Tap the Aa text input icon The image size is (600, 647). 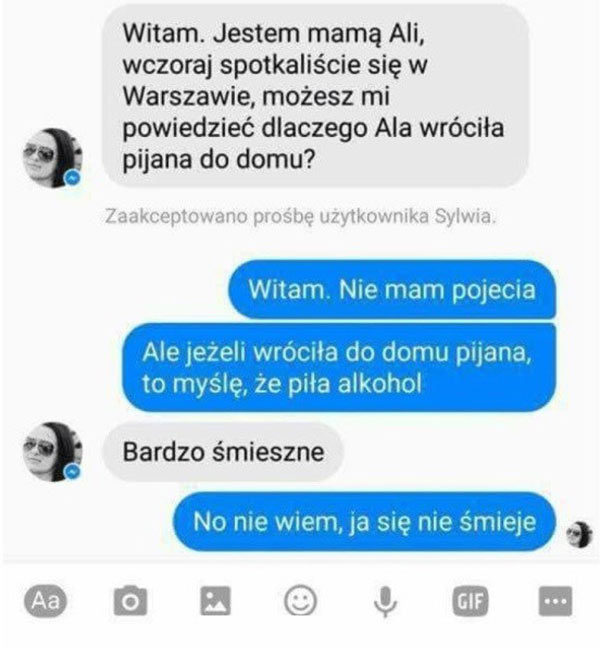[x=45, y=600]
